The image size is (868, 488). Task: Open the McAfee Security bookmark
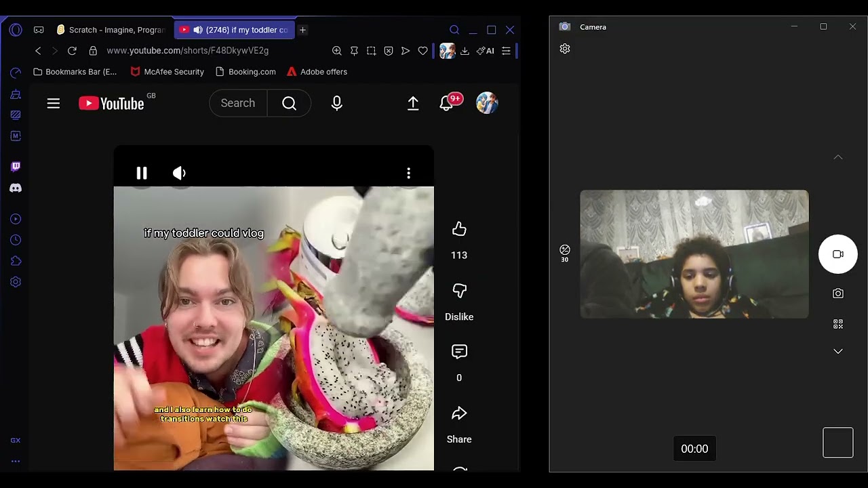167,72
